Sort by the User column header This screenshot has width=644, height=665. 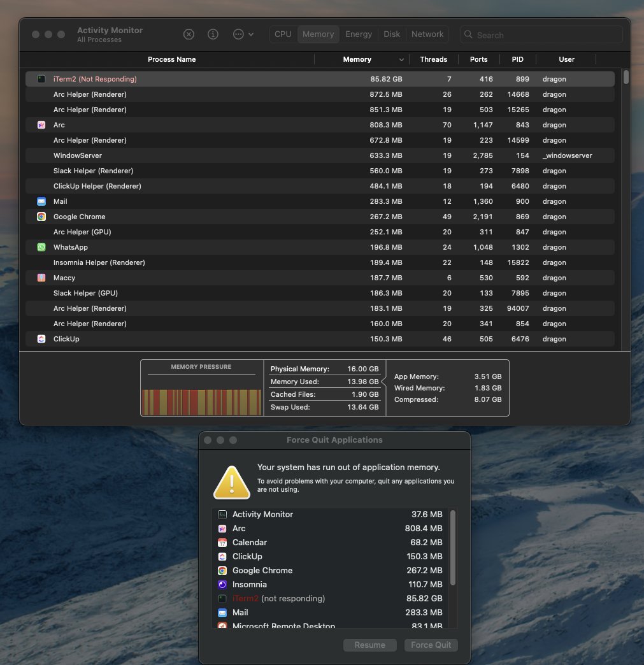coord(566,59)
